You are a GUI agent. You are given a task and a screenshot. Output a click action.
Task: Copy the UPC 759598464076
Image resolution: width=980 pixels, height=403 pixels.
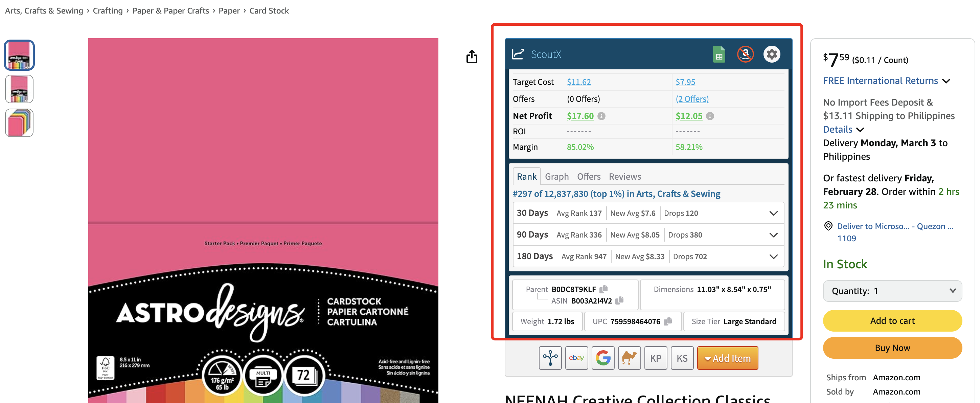668,321
